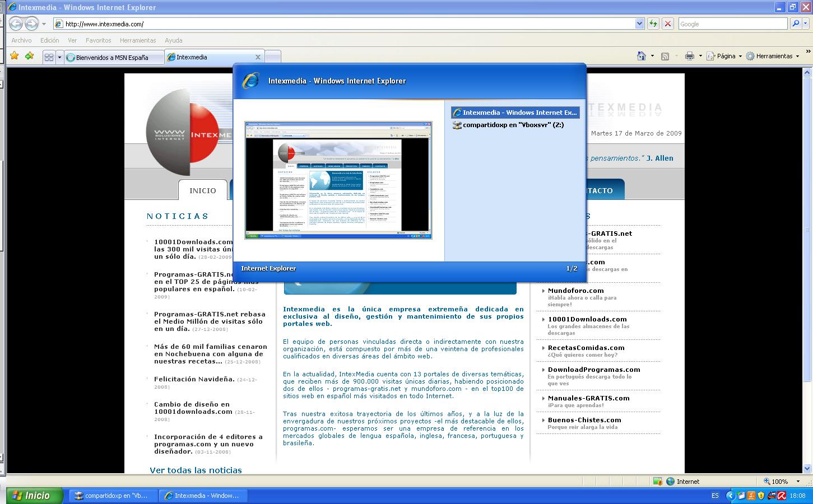Open the Ayuda menu

tap(173, 40)
